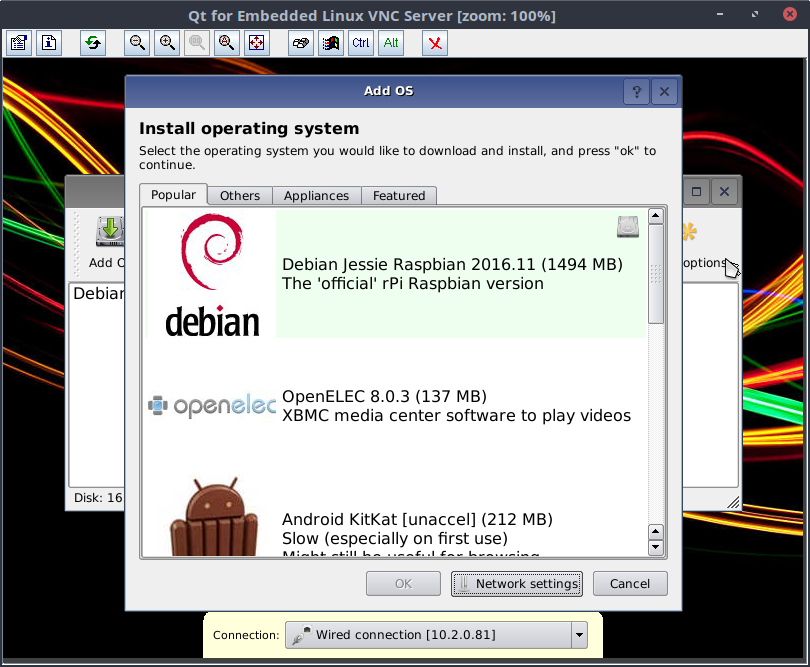Toggle full screen mode icon
Screen dimensions: 810x667
tap(257, 43)
